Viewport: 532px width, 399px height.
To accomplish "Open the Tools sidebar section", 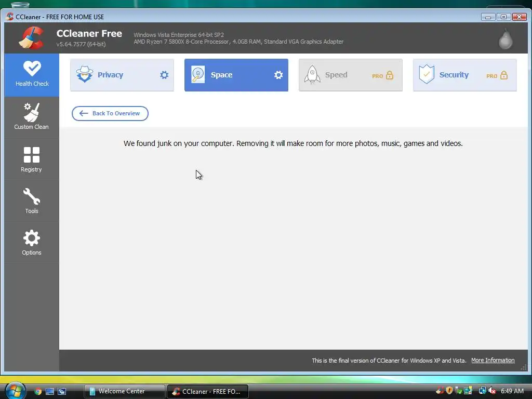I will point(32,201).
